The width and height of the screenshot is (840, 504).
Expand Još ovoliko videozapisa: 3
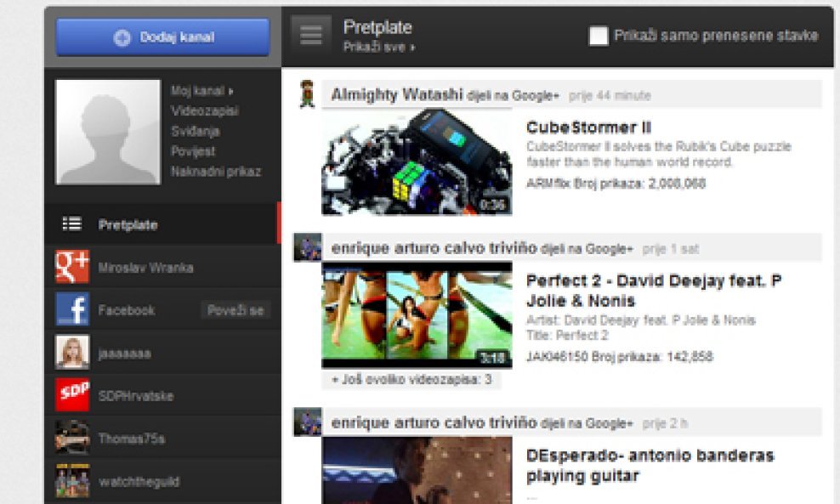point(411,380)
